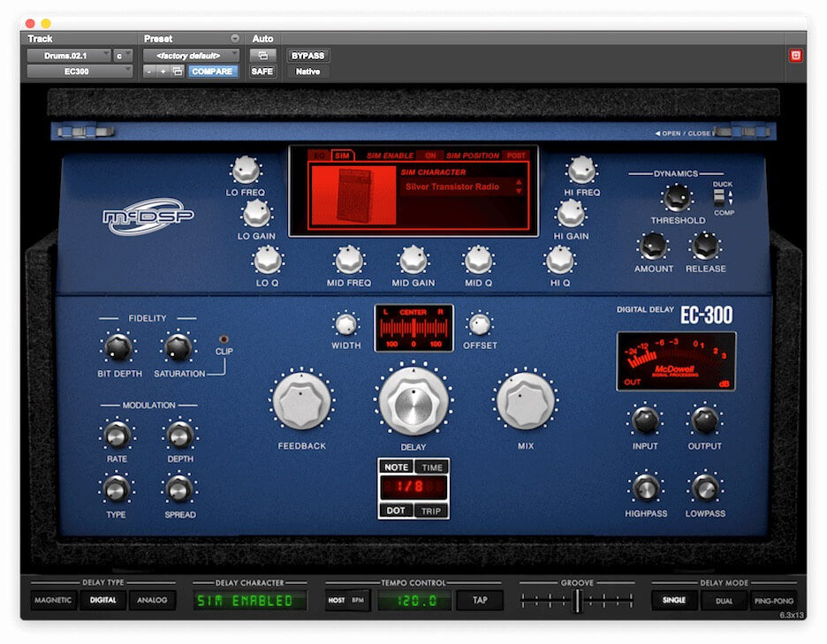Toggle the DUCK / COMP switch
The height and width of the screenshot is (644, 827).
click(x=719, y=198)
